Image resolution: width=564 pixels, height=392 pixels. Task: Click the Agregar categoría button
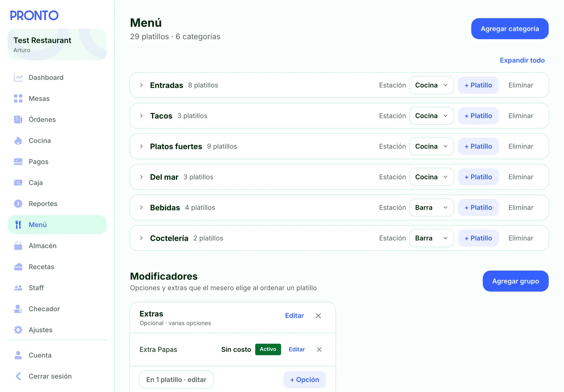click(x=510, y=29)
